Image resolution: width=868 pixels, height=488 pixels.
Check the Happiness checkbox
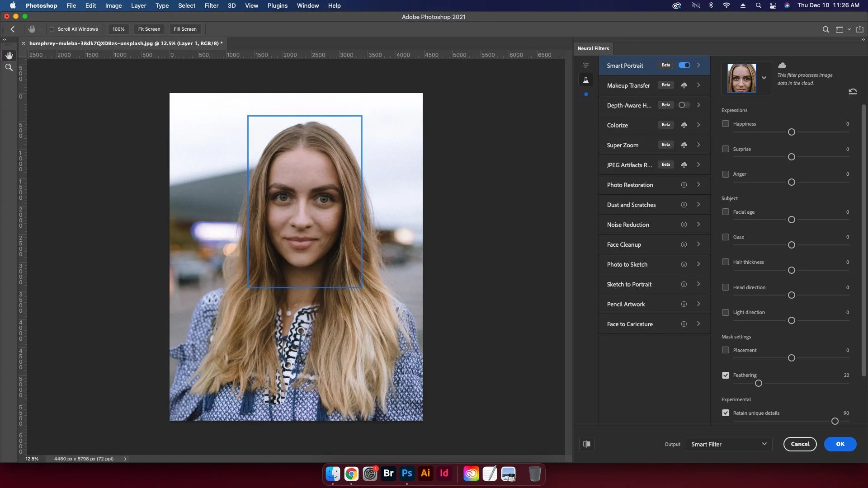tap(726, 124)
